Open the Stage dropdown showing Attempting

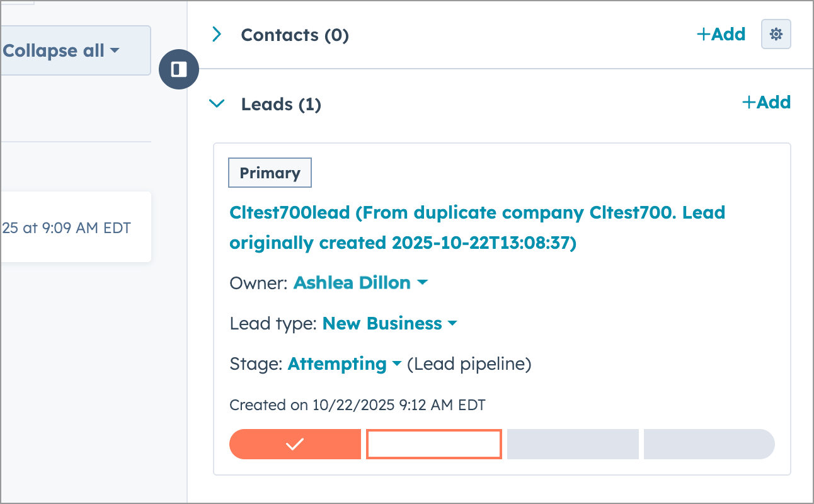[398, 364]
